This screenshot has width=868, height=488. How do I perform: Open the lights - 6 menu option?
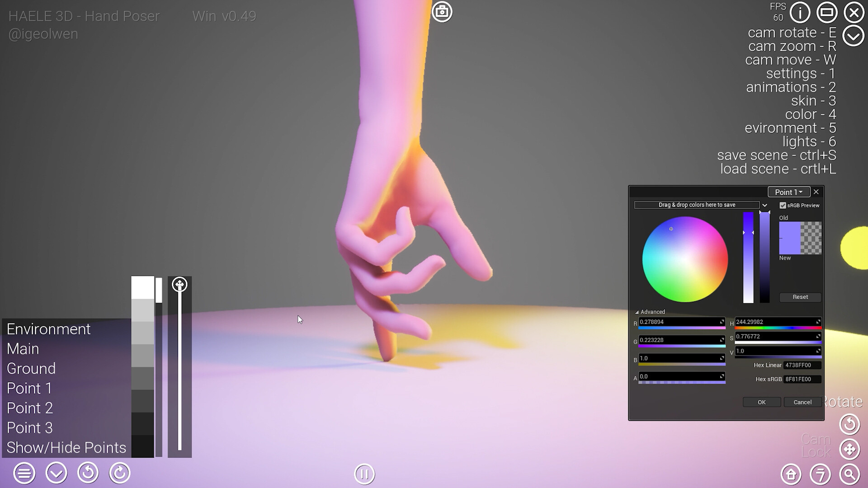(x=809, y=141)
